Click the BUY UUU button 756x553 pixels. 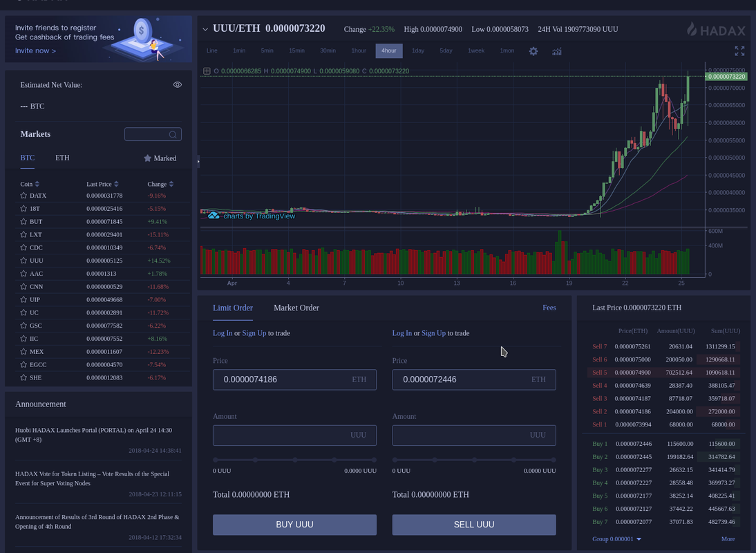[x=294, y=525]
